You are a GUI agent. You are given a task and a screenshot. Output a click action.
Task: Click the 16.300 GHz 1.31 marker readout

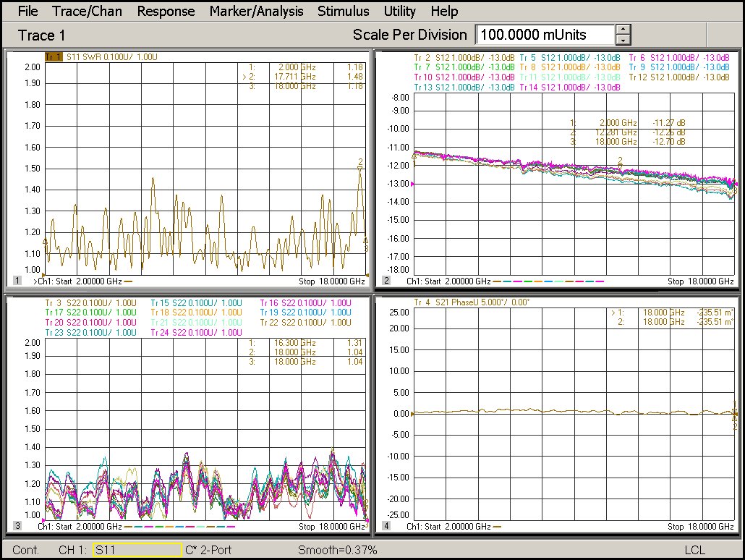click(x=306, y=343)
